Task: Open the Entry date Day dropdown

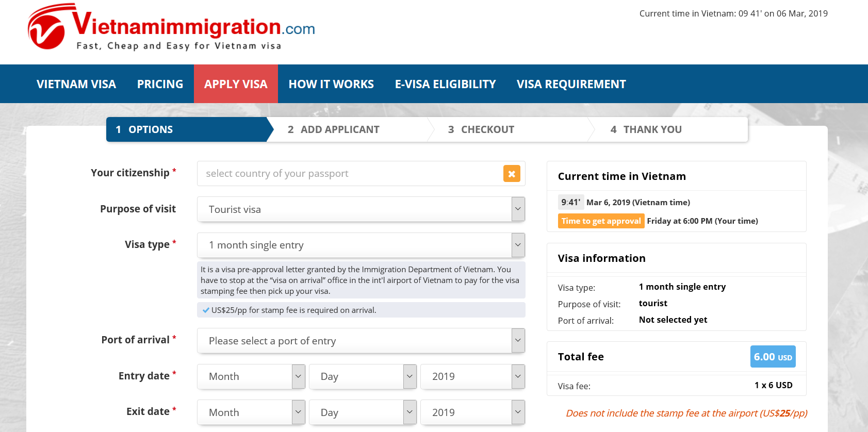Action: [362, 376]
